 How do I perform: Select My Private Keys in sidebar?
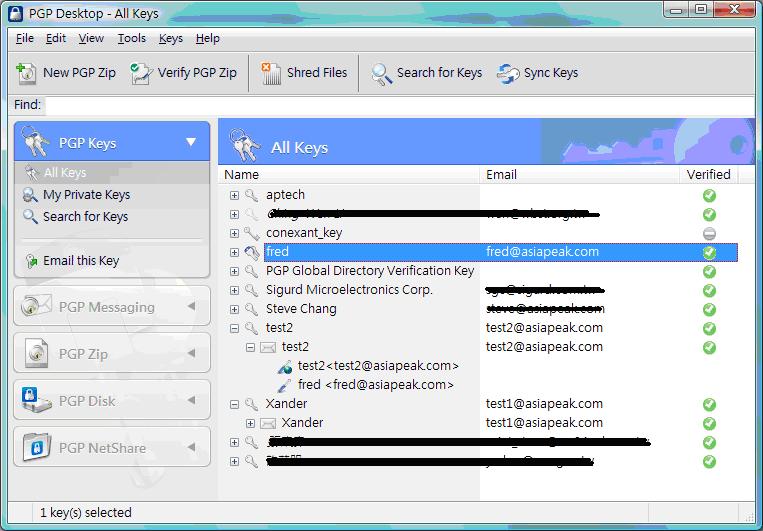coord(86,195)
